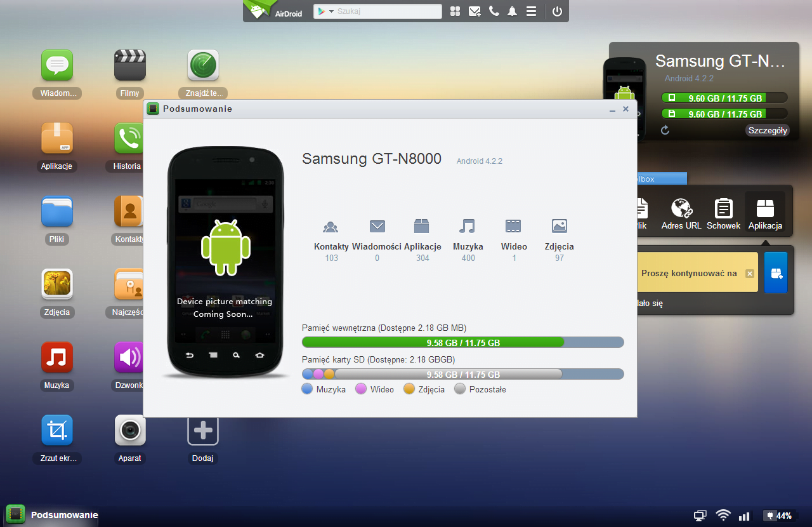Image resolution: width=812 pixels, height=527 pixels.
Task: Open the apps grid icon in top bar
Action: click(455, 11)
